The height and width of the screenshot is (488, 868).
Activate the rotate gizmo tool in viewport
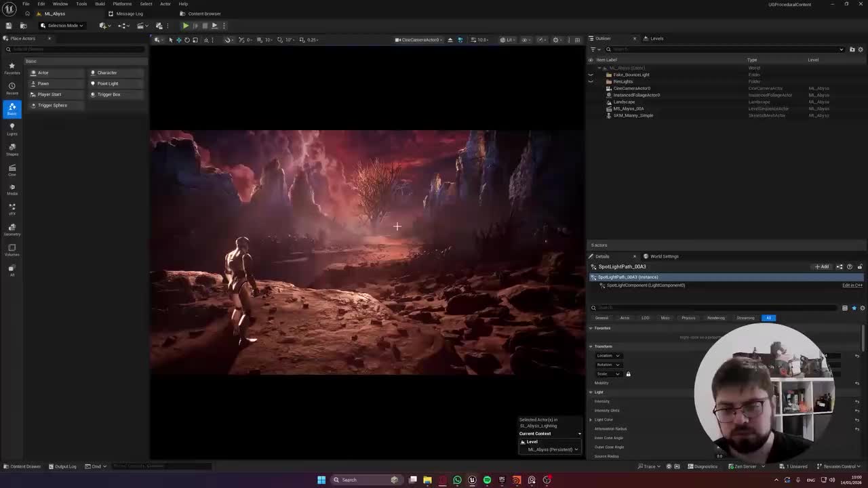[187, 39]
